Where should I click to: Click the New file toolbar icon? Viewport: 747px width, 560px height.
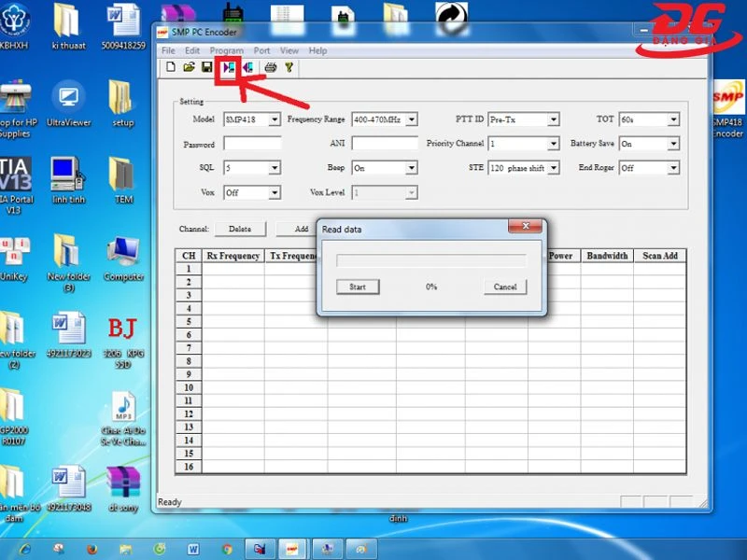[x=171, y=67]
